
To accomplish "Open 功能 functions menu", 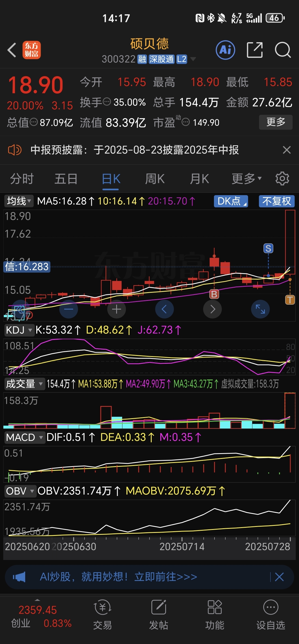I will pyautogui.click(x=214, y=615).
